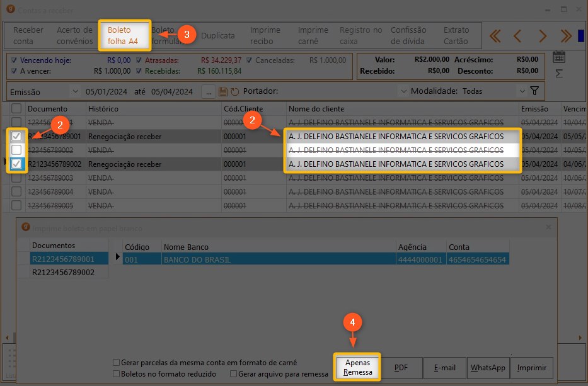Click the refresh icon next to Portador
The height and width of the screenshot is (386, 588).
235,92
